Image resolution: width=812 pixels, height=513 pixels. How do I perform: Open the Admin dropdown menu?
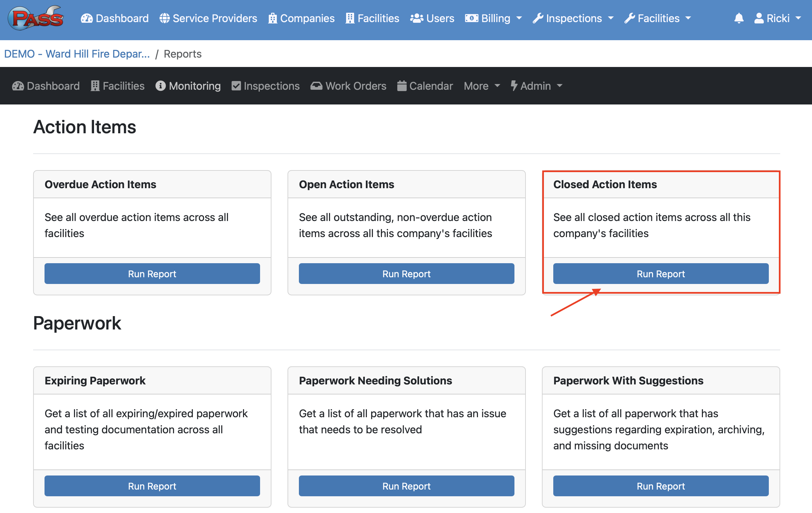pos(536,86)
